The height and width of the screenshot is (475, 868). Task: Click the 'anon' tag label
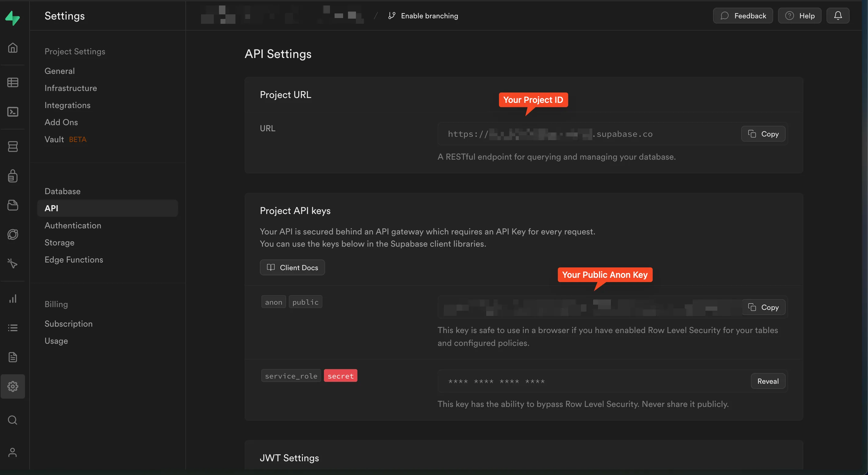click(274, 302)
